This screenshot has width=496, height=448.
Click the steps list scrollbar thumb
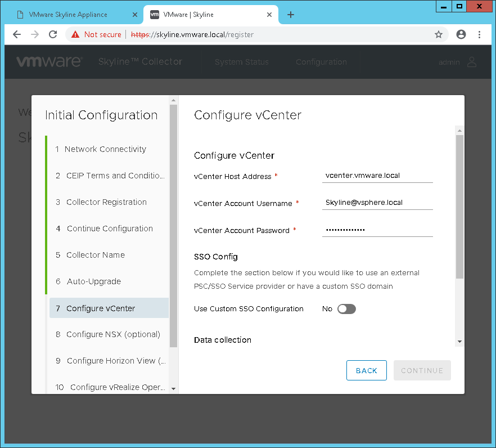[x=173, y=226]
